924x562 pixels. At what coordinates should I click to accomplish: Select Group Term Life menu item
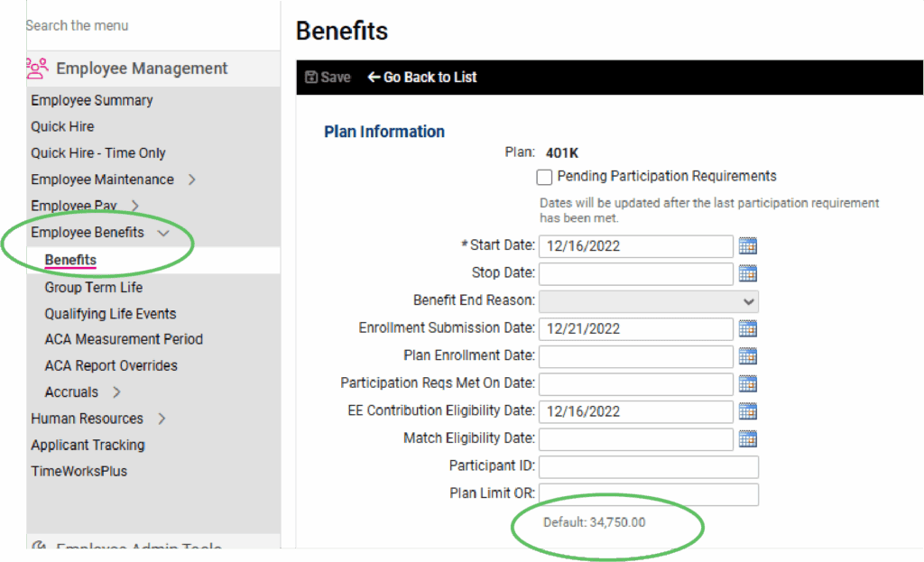(x=94, y=288)
